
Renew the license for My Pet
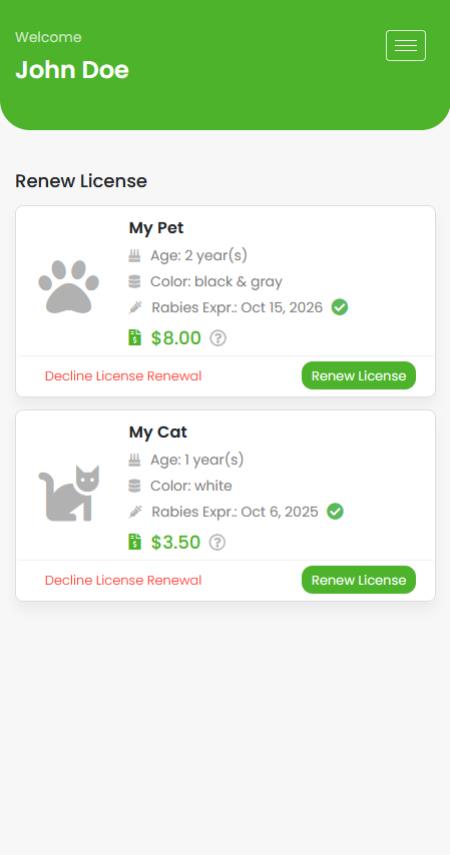point(358,376)
